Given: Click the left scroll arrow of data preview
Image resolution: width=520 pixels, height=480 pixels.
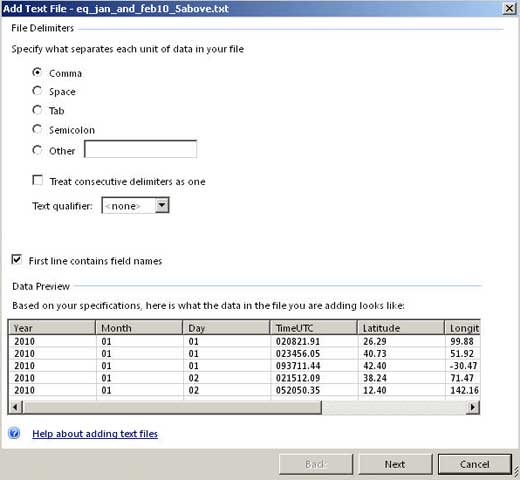Looking at the screenshot, I should coord(15,407).
